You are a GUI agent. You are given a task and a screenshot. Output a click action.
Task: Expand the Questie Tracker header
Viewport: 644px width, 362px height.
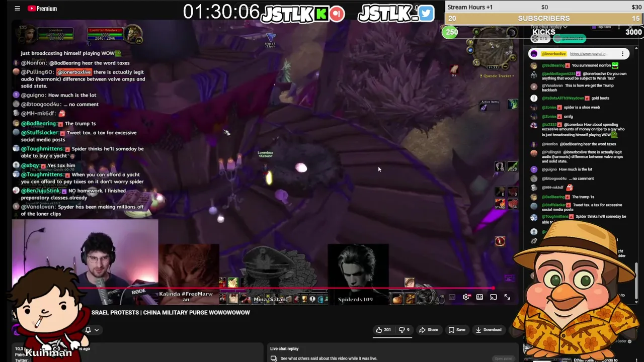click(x=498, y=76)
